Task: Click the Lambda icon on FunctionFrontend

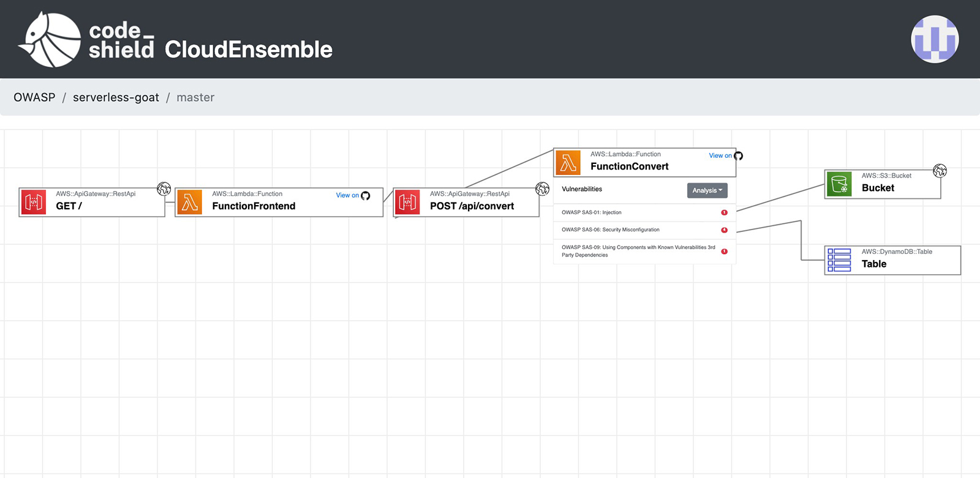Action: point(189,202)
